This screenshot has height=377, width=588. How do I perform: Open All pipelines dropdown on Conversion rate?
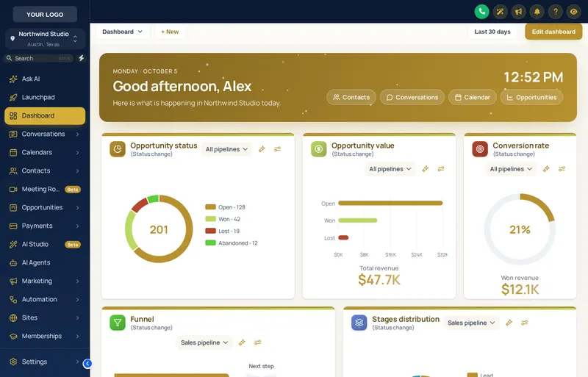coord(511,169)
